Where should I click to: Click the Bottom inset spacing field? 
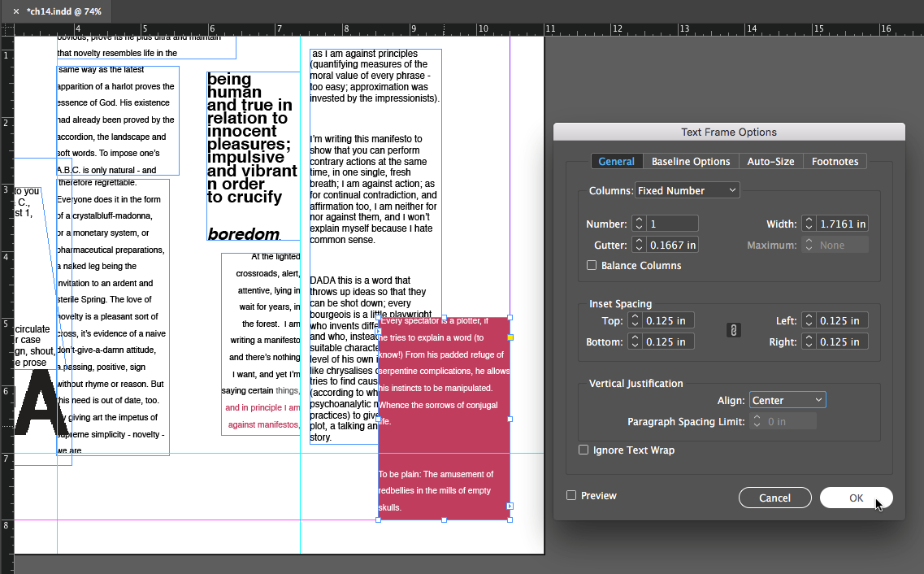[669, 342]
